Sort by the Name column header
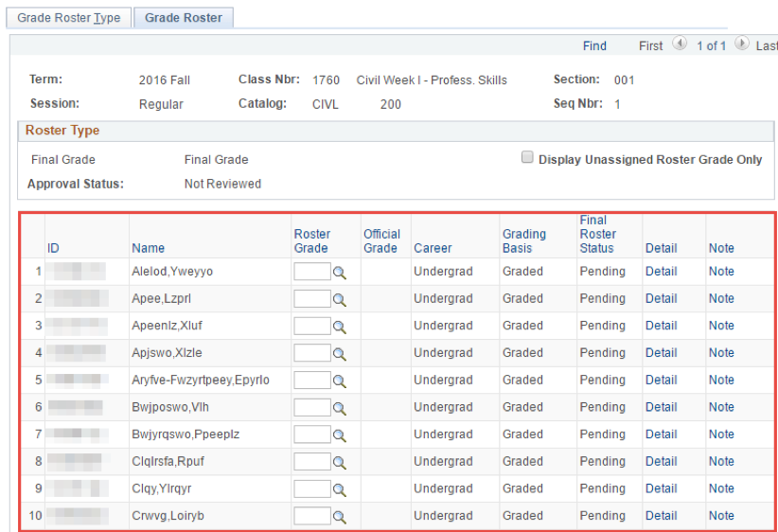 (x=148, y=248)
